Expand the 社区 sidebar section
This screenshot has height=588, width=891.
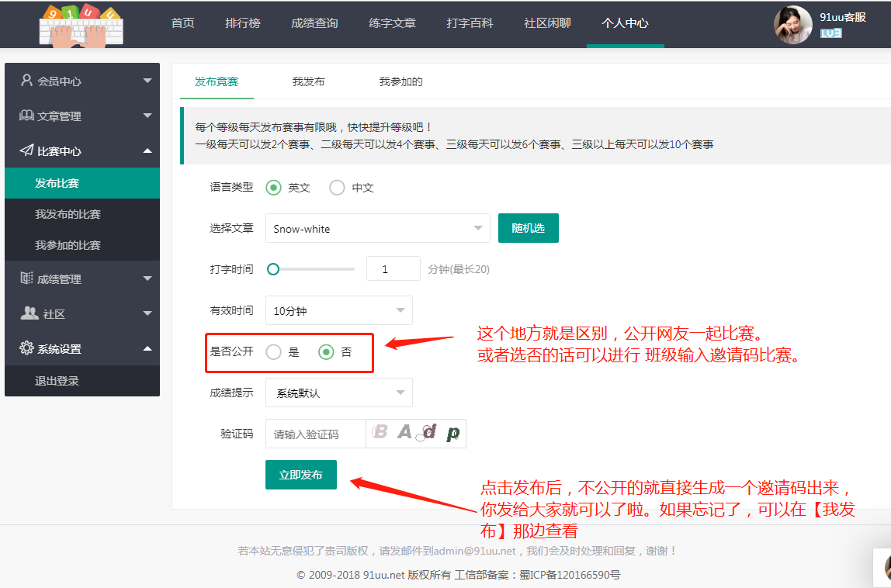click(147, 313)
